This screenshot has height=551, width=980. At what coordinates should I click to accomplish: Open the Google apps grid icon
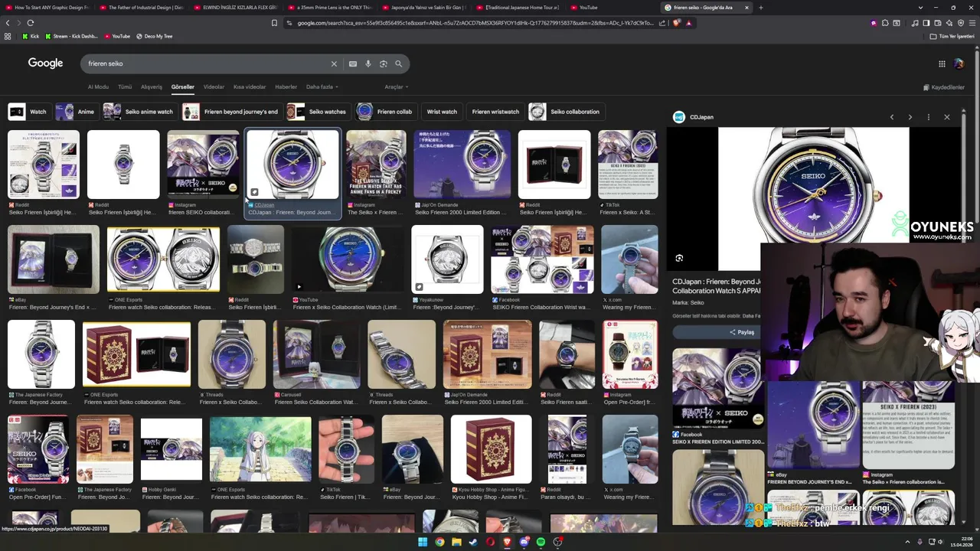942,64
